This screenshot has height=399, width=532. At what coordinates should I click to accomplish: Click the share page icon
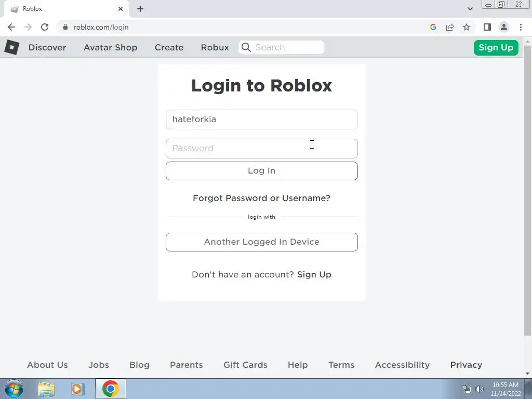450,27
